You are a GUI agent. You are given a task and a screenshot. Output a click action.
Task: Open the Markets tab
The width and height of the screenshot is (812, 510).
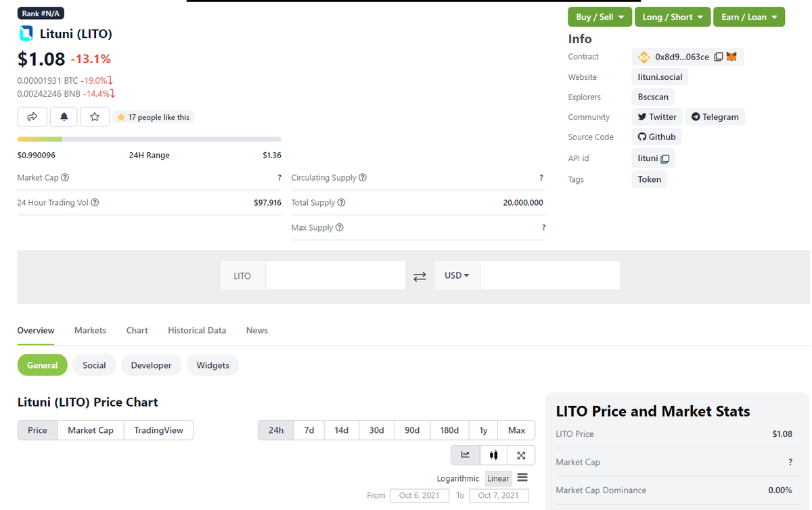point(90,330)
